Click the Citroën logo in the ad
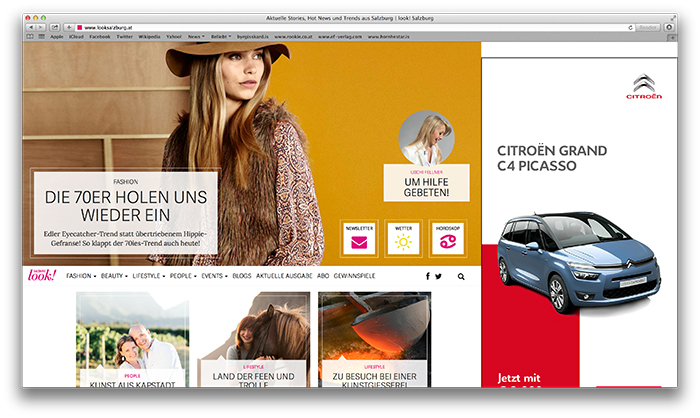Image resolution: width=700 pixels, height=418 pixels. 644,88
